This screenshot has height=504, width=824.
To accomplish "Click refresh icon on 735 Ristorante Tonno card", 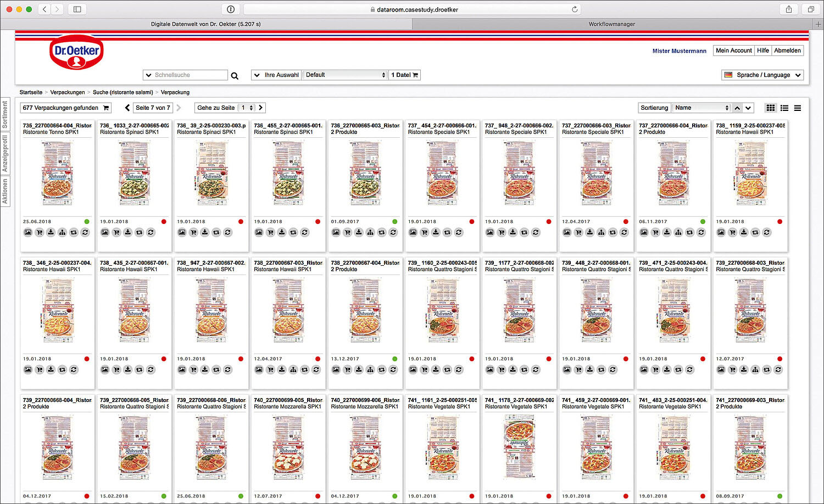I will (85, 232).
